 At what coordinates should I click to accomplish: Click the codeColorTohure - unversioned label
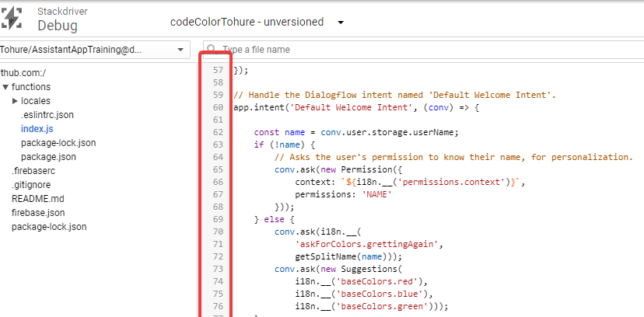pos(247,23)
